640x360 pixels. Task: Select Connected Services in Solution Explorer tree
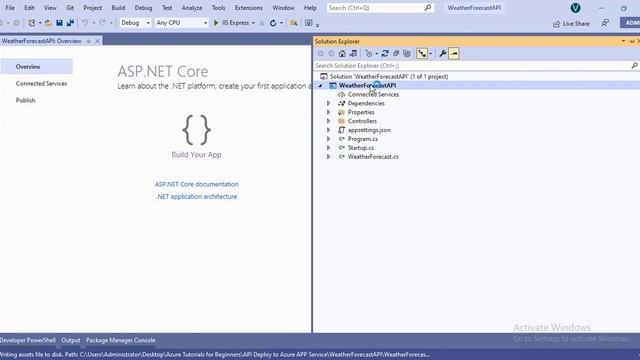pos(373,95)
